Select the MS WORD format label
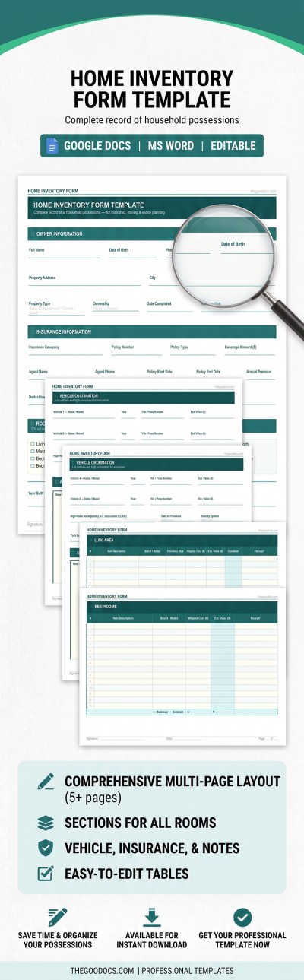The width and height of the screenshot is (304, 980). pos(170,146)
